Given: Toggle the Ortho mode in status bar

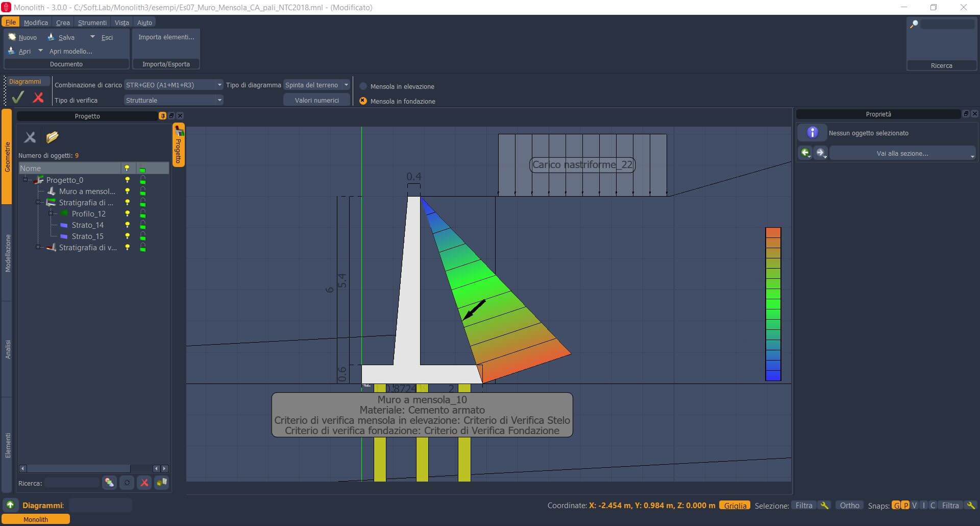Looking at the screenshot, I should click(849, 505).
